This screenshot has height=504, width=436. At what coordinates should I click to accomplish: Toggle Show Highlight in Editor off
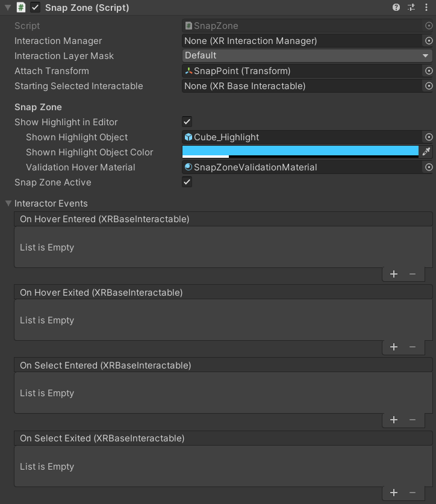187,122
